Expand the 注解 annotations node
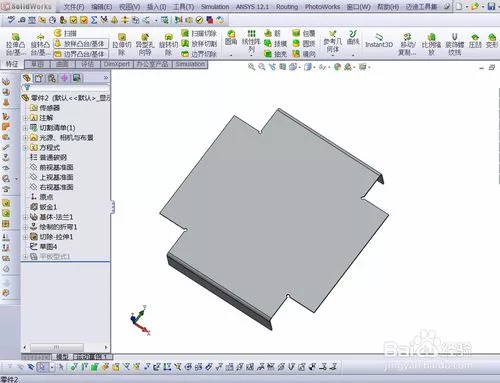 click(25, 118)
